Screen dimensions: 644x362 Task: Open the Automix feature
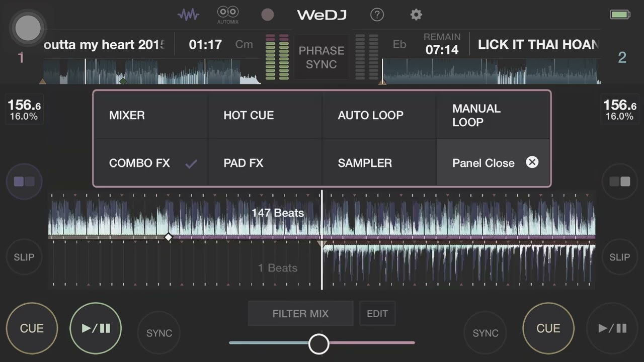coord(228,15)
